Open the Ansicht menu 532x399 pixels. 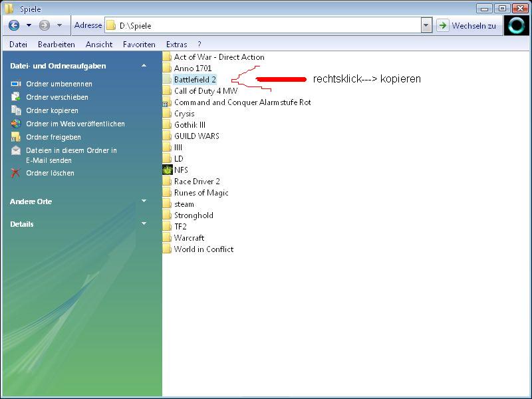click(x=99, y=45)
